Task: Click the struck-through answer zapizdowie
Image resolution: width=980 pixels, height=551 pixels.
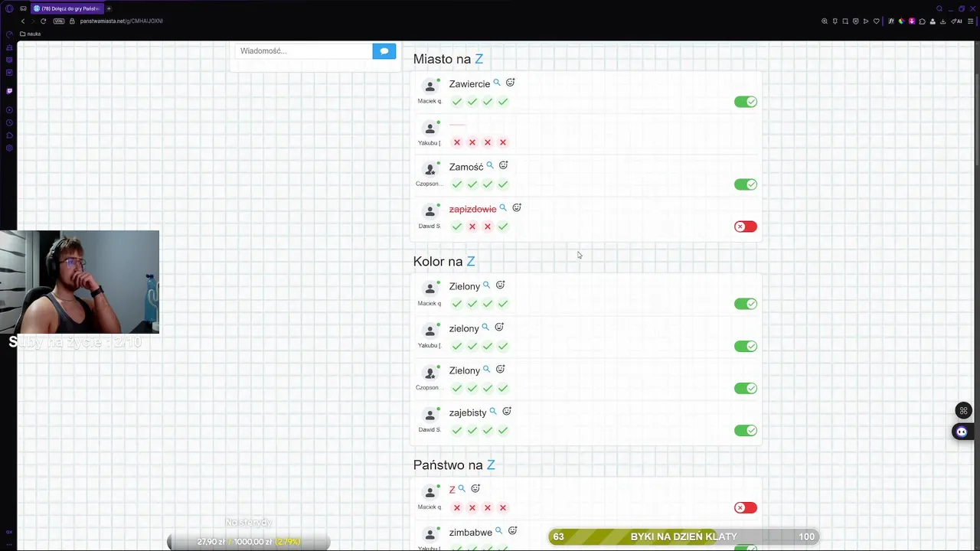Action: (x=472, y=209)
